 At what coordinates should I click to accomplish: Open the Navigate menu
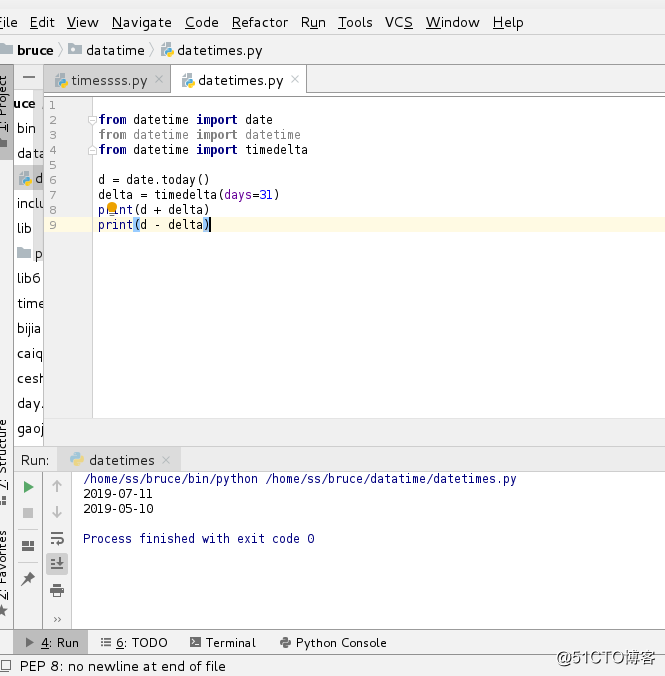pos(141,22)
